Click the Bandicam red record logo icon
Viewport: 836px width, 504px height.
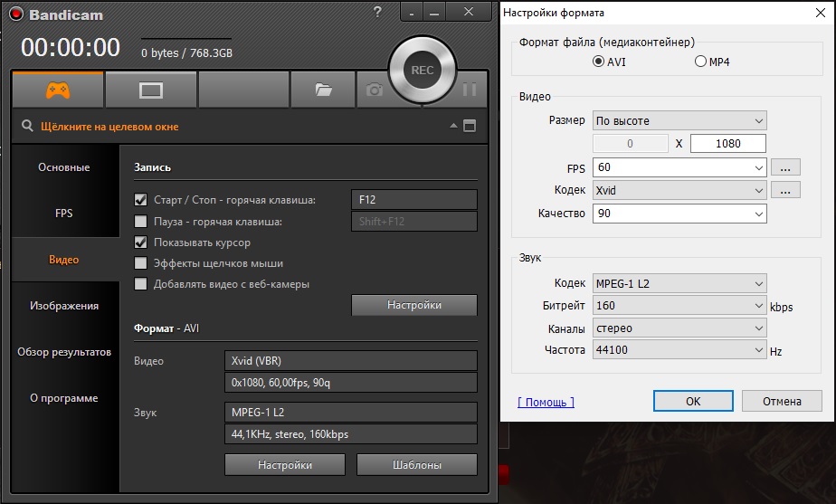click(x=16, y=14)
